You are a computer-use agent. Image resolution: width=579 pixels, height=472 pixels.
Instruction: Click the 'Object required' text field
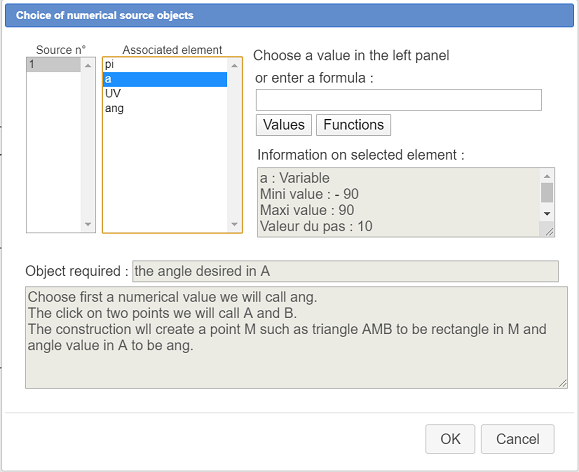(345, 271)
